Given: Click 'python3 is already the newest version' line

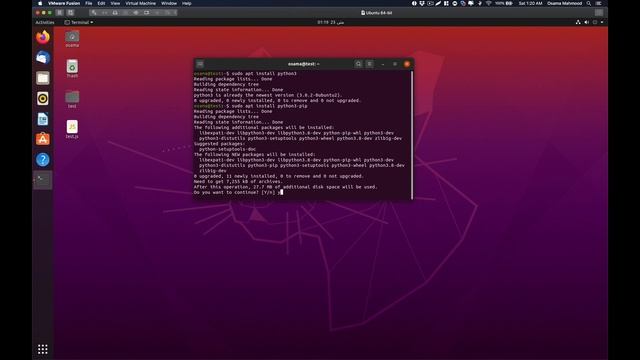Looking at the screenshot, I should click(268, 95).
